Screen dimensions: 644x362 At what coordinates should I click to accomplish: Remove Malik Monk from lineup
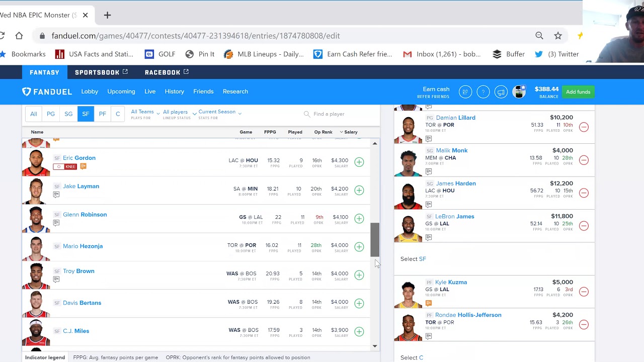584,160
